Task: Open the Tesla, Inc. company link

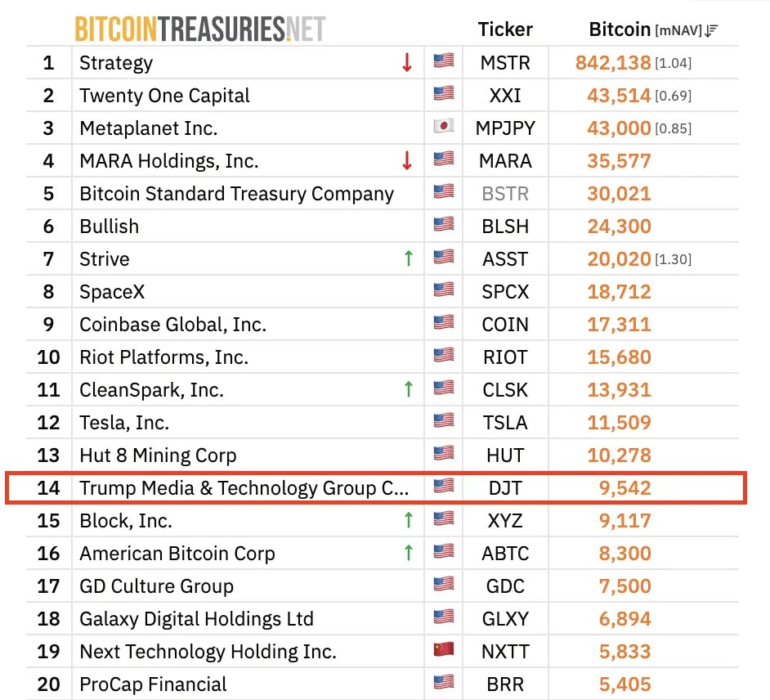Action: [x=124, y=423]
